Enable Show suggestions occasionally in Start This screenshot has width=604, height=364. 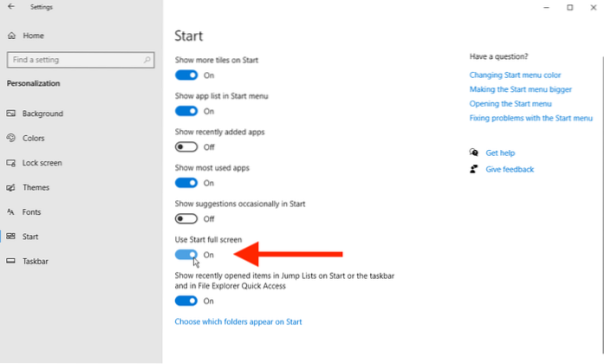(x=186, y=218)
